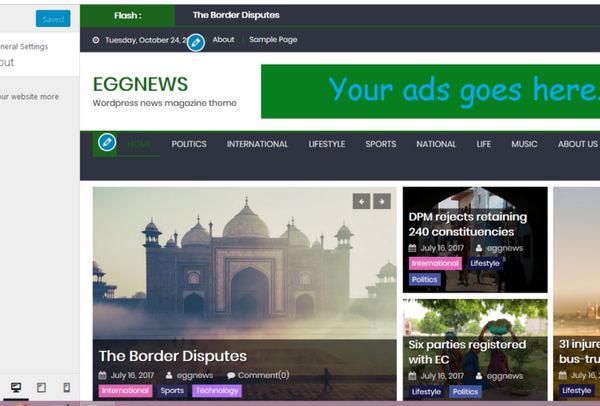
Task: Advance slider with the right arrow
Action: (x=381, y=201)
